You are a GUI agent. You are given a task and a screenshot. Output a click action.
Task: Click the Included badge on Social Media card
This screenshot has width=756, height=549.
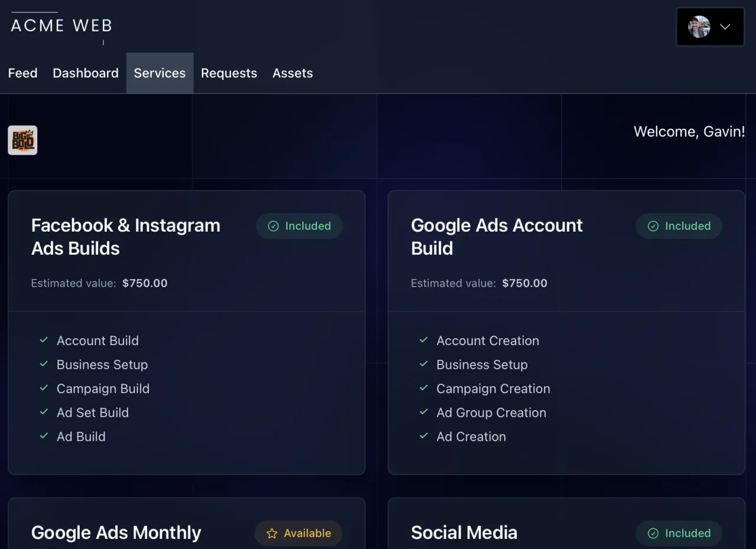679,533
